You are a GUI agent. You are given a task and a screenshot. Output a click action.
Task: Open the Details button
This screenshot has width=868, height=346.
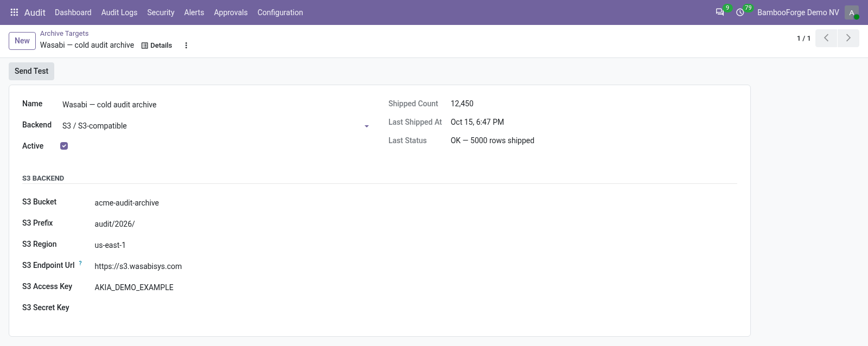point(157,46)
